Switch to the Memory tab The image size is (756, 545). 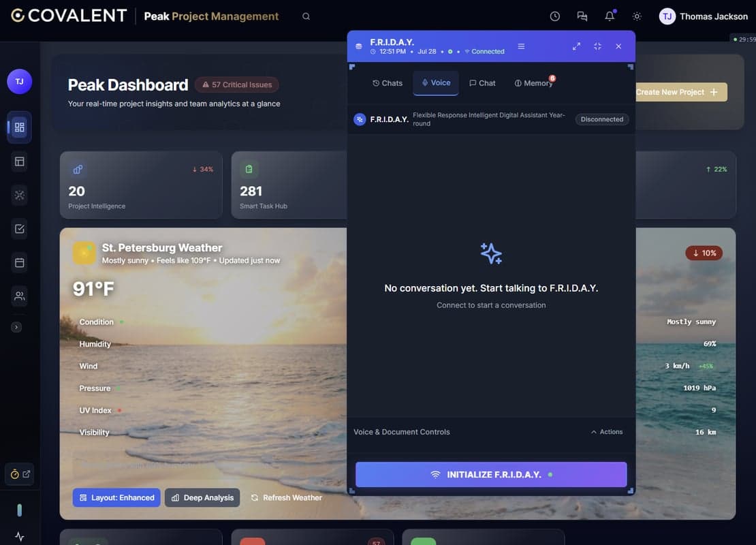coord(533,83)
